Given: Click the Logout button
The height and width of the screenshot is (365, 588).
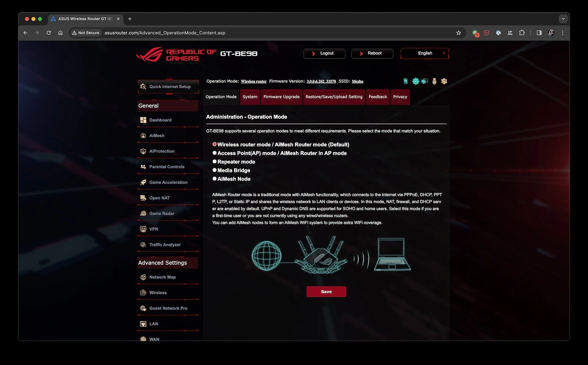Looking at the screenshot, I should point(324,53).
